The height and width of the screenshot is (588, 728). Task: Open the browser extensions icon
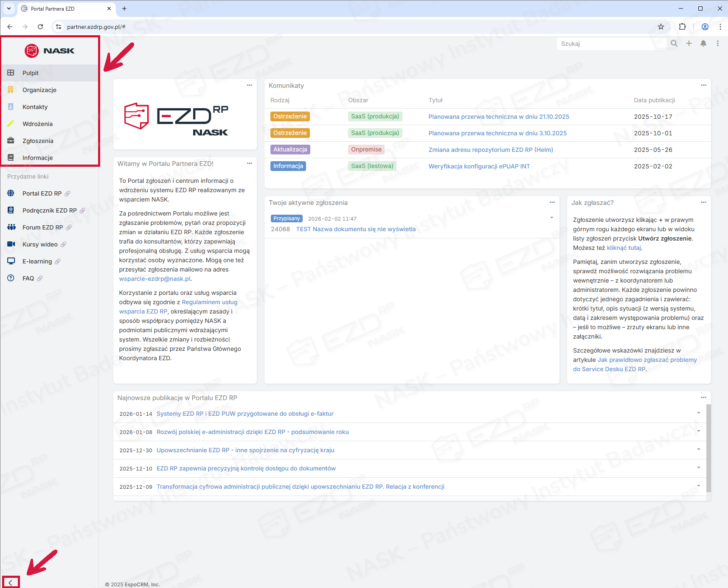click(682, 27)
